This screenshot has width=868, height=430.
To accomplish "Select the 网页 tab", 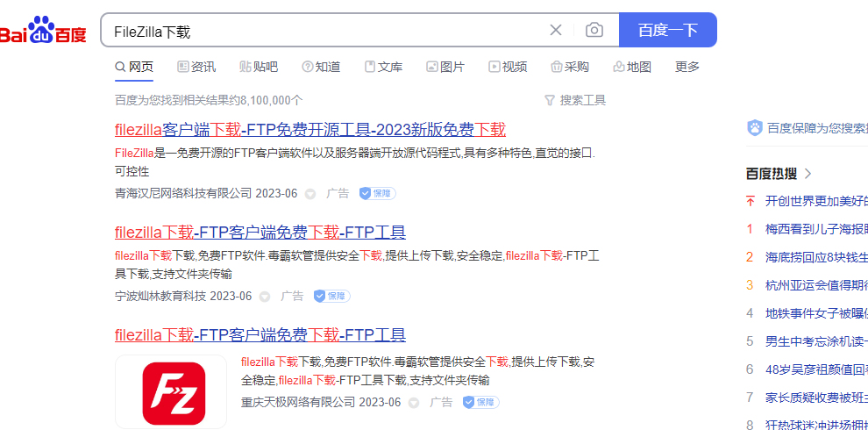I will coord(134,67).
